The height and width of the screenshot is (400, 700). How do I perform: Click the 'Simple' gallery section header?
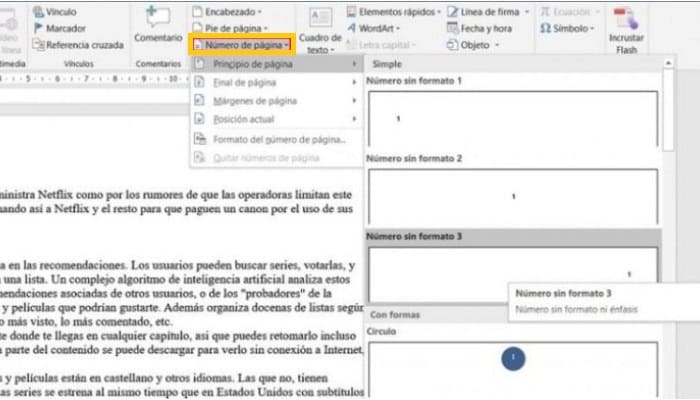point(387,64)
